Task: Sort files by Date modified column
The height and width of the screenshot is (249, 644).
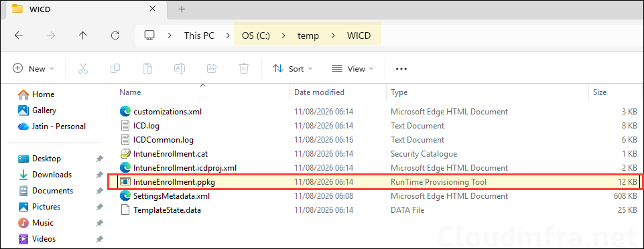Action: 319,92
